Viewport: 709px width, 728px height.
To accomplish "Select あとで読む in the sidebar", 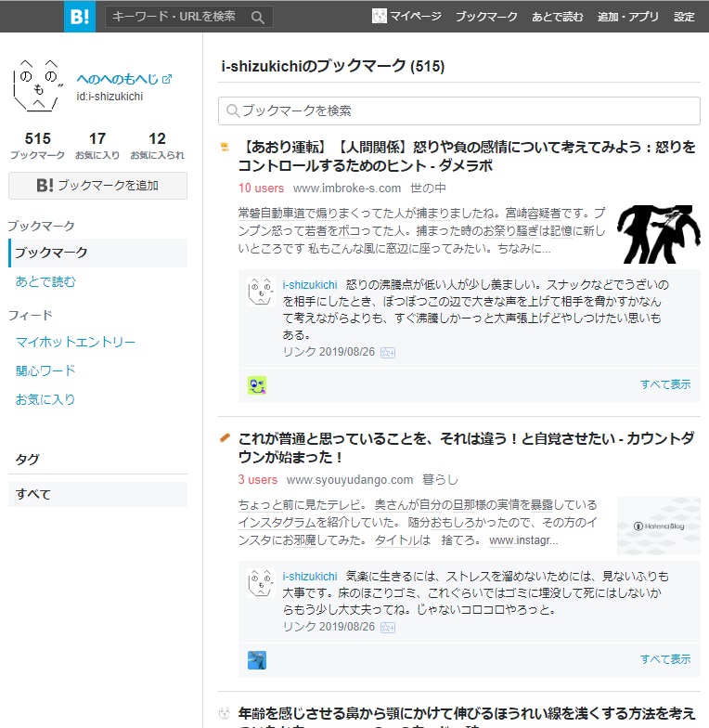I will pyautogui.click(x=45, y=281).
